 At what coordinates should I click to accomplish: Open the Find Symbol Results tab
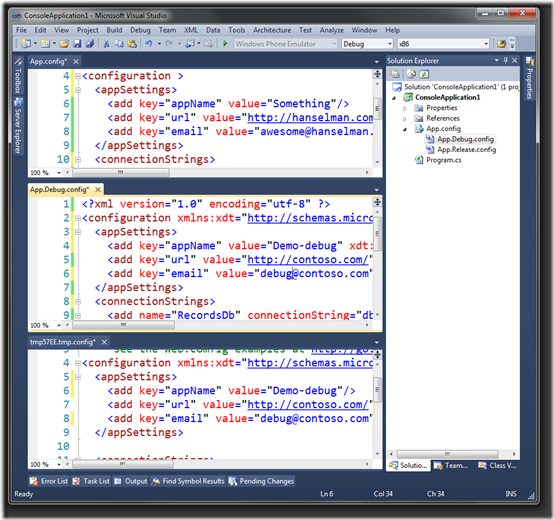click(188, 481)
